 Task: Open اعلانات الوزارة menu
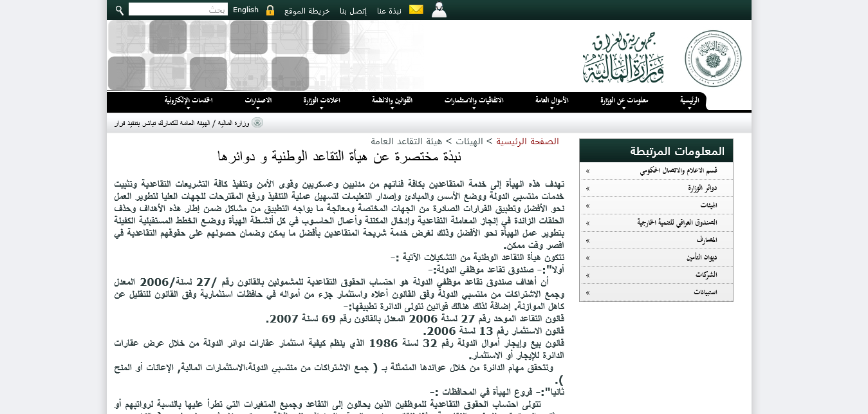pyautogui.click(x=321, y=101)
